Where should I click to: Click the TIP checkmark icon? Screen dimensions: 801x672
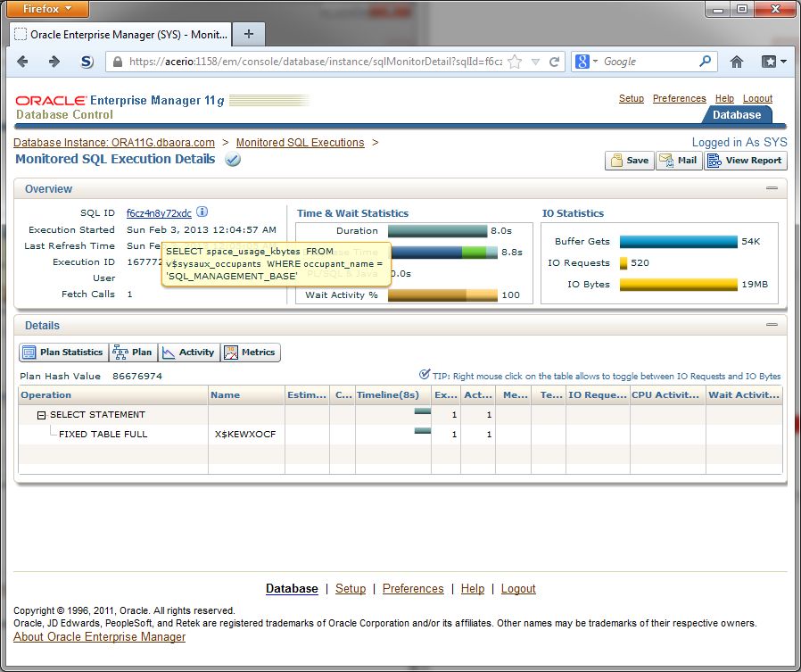[x=424, y=375]
